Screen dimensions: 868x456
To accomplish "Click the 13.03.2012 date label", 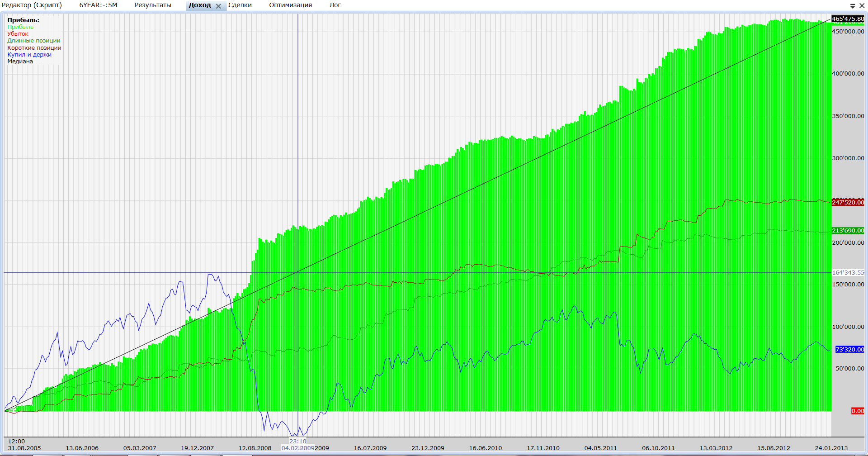I will click(716, 448).
